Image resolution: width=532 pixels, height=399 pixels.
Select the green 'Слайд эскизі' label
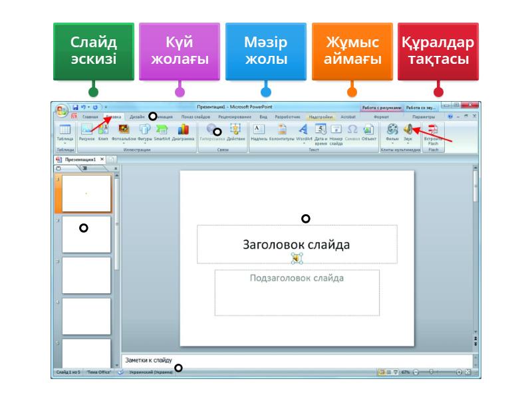(x=94, y=51)
